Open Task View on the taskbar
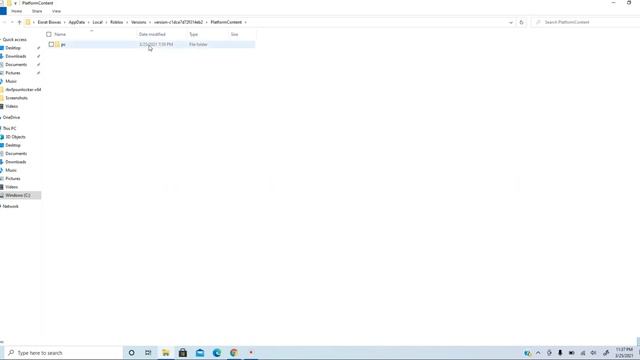The height and width of the screenshot is (360, 640). (x=148, y=353)
